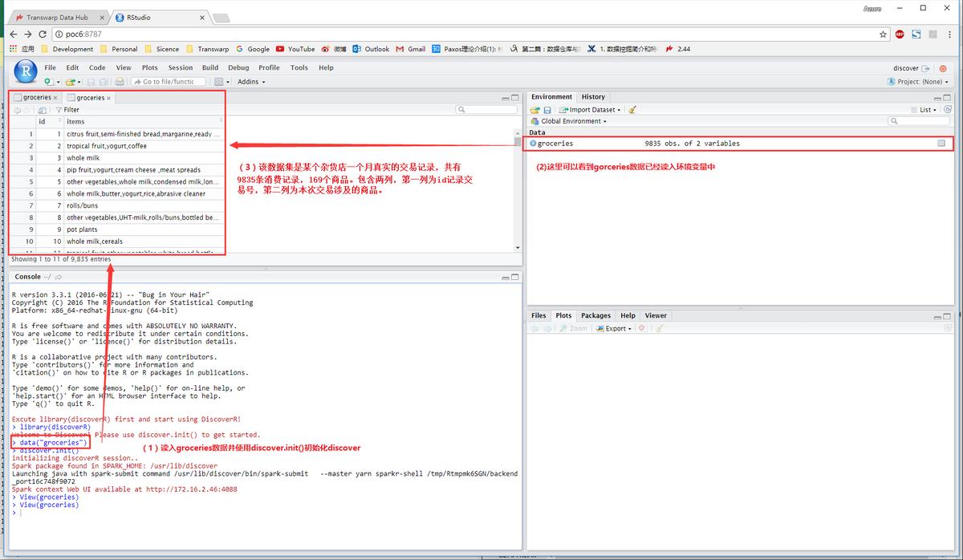Click the Export button in Plots pane
Screen dimensions: 963x560
click(617, 328)
